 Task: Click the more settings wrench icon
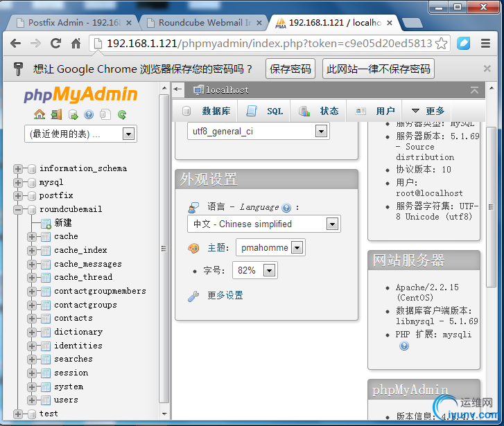tap(193, 296)
